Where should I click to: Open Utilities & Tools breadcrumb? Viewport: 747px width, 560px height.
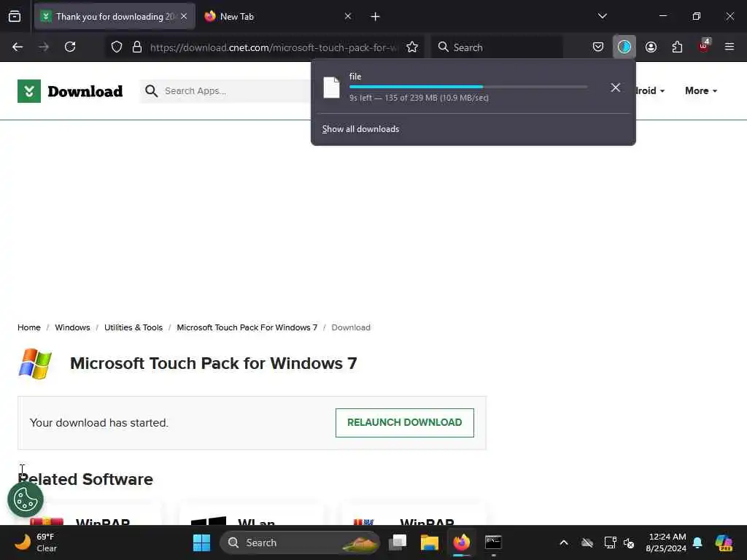pyautogui.click(x=133, y=327)
